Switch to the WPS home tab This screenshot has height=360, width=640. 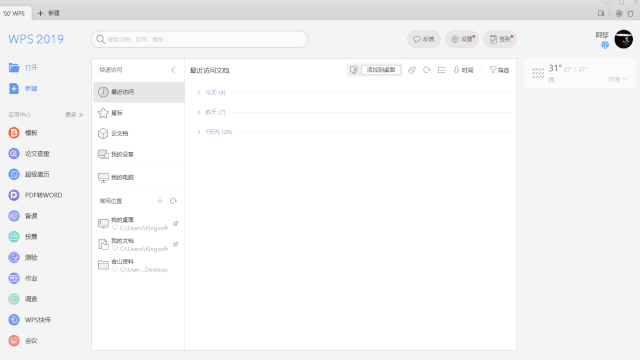[15, 13]
